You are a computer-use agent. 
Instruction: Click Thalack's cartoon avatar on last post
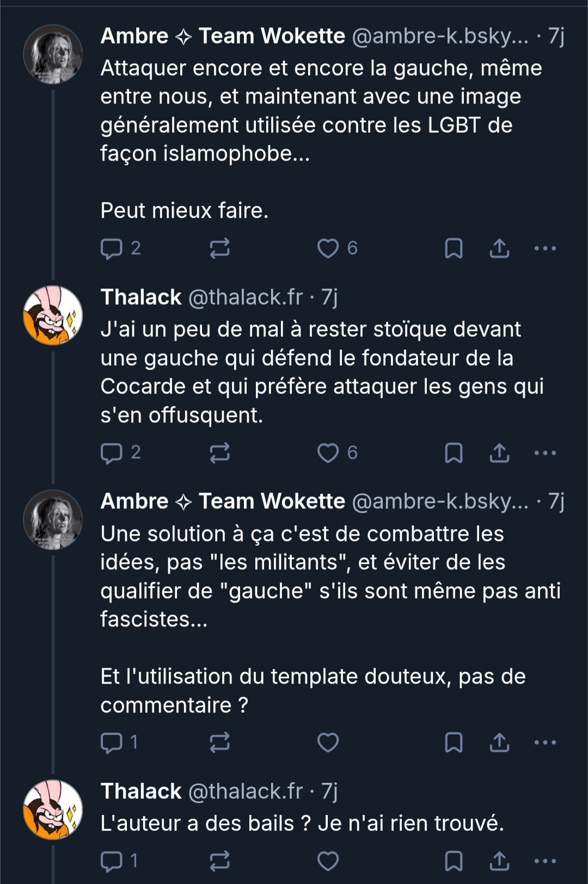point(53,809)
